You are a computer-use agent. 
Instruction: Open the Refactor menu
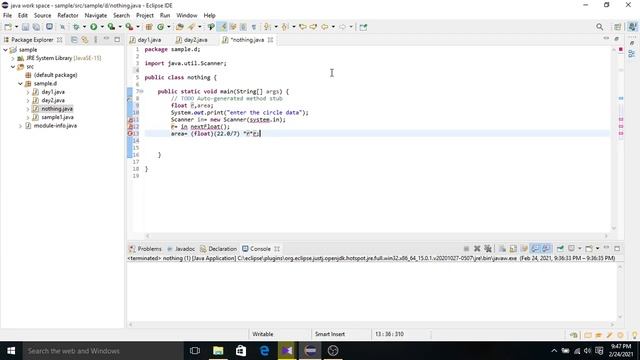pyautogui.click(x=68, y=16)
